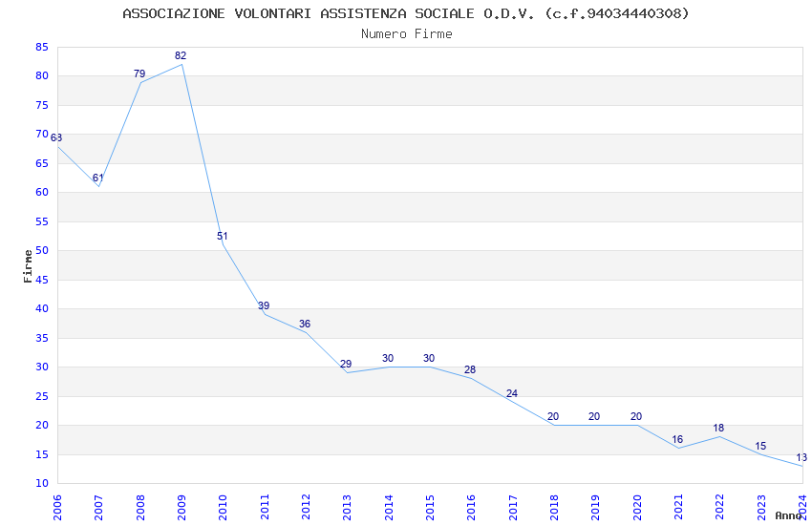The height and width of the screenshot is (525, 812).
Task: Select the data point labeled 18
Action: coord(718,428)
